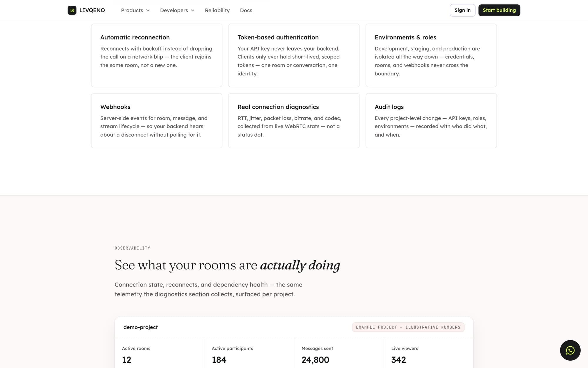Viewport: 588px width, 368px height.
Task: Expand the Developers chevron
Action: coord(193,10)
